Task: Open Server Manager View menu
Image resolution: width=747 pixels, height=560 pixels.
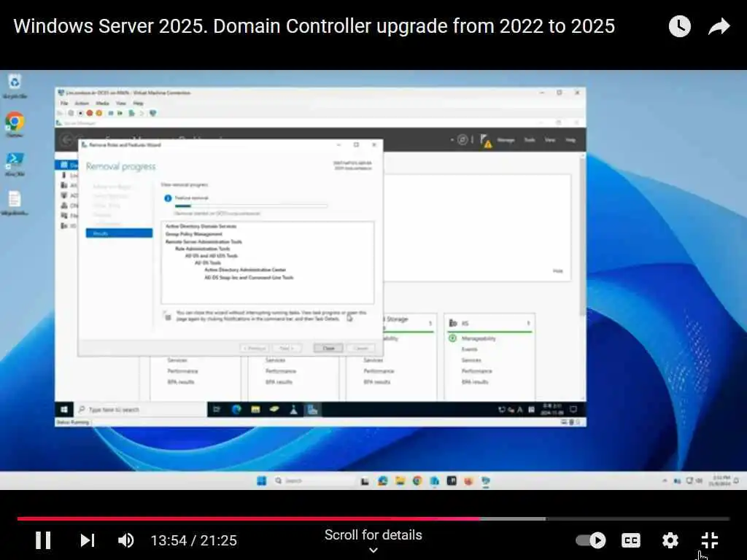Action: pos(550,140)
